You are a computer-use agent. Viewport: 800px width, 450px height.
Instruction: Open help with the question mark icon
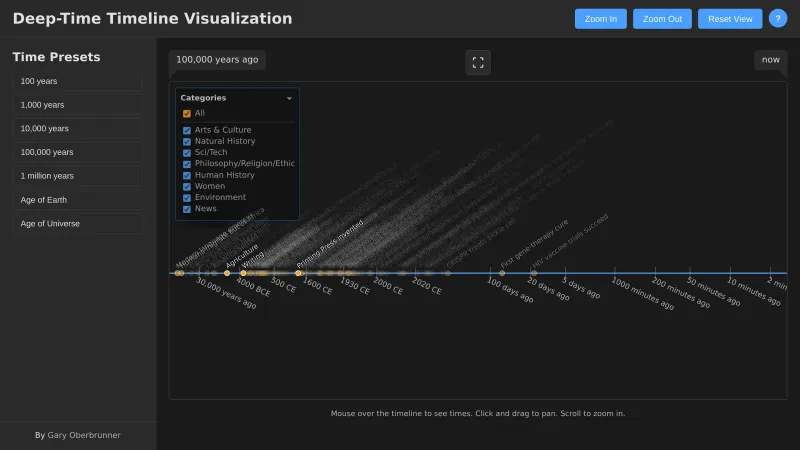click(x=778, y=18)
